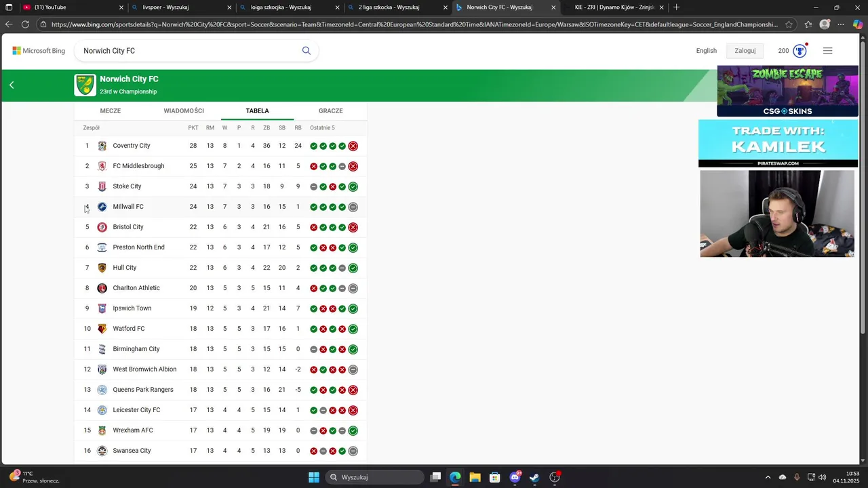Switch to the 2 liga szkocka tab
The width and height of the screenshot is (868, 488).
pos(397,7)
